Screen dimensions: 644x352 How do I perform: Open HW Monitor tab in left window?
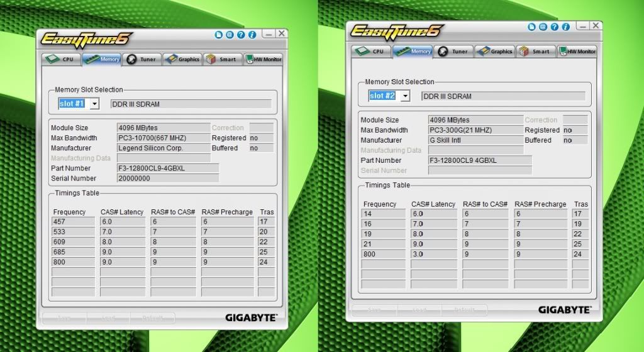click(x=264, y=59)
